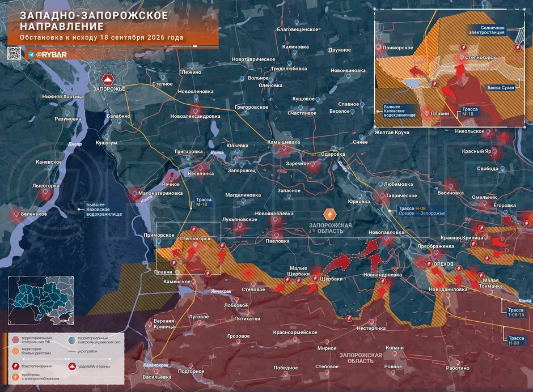Click the Орехов — Запорожье road caption
This screenshot has height=392, width=533.
[421, 214]
